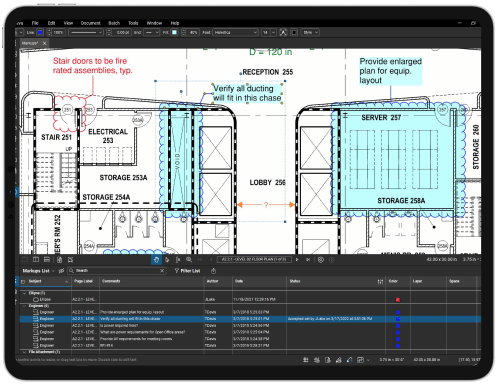This screenshot has height=385, width=498.
Task: Click the columns settings icon beside Status
Action: pos(380,282)
